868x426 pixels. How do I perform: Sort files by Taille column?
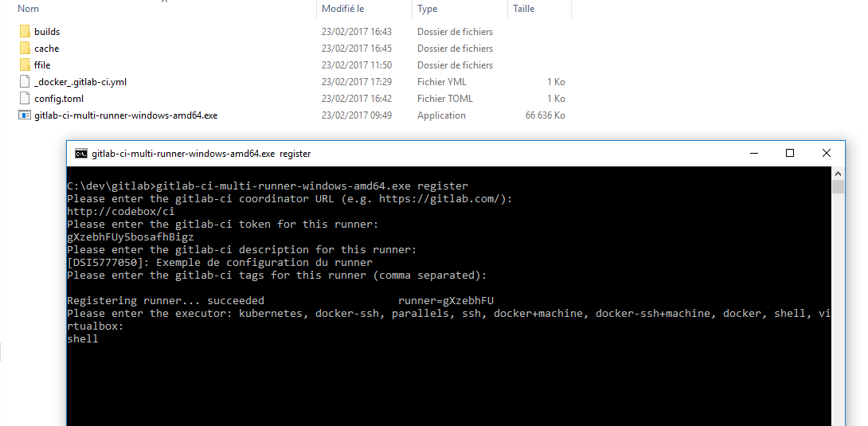pyautogui.click(x=523, y=9)
